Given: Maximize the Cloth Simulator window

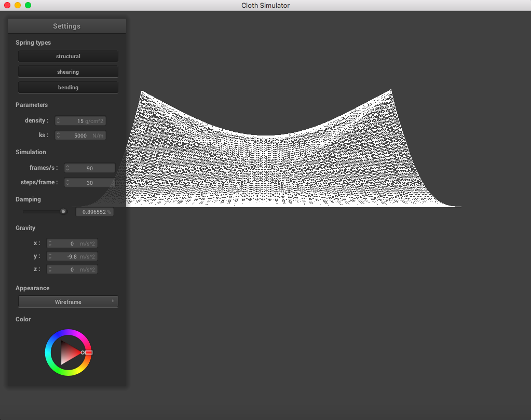Looking at the screenshot, I should [x=28, y=5].
